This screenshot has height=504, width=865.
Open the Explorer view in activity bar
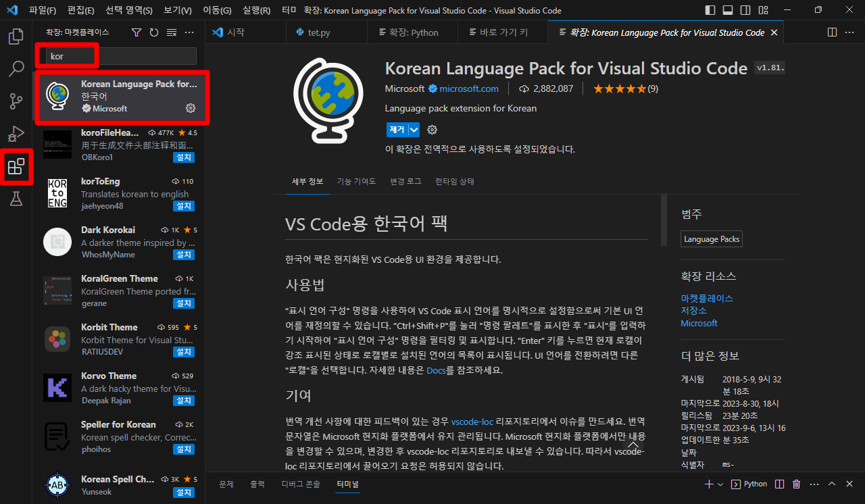click(x=16, y=36)
